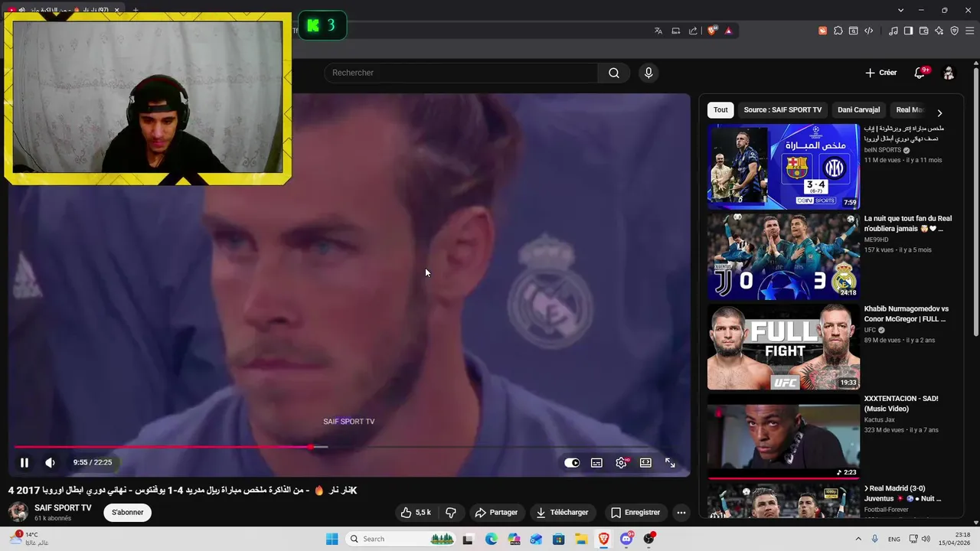This screenshot has height=551, width=980.
Task: Enter fullscreen mode in the player
Action: (x=670, y=462)
